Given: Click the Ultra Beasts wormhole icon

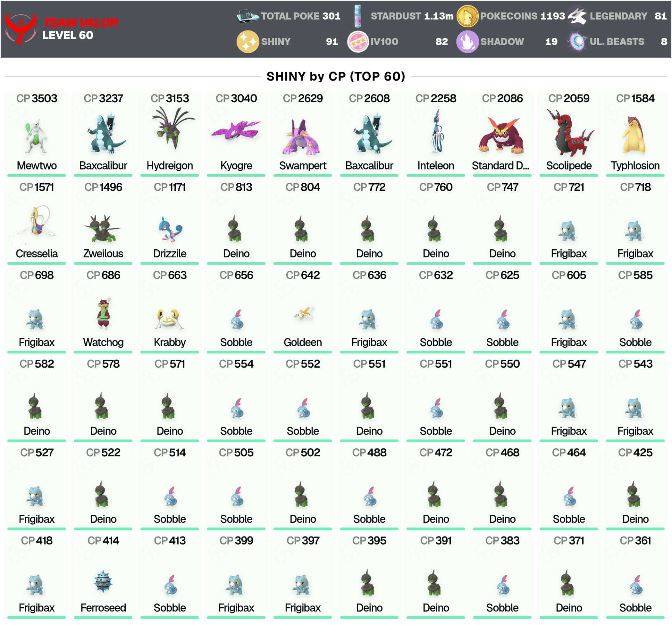Looking at the screenshot, I should coord(577,42).
